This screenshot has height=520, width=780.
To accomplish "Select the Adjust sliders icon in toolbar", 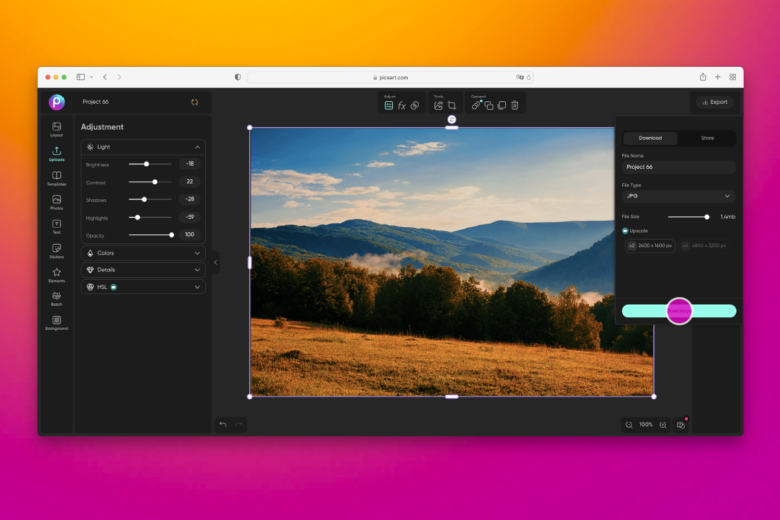I will coord(389,105).
